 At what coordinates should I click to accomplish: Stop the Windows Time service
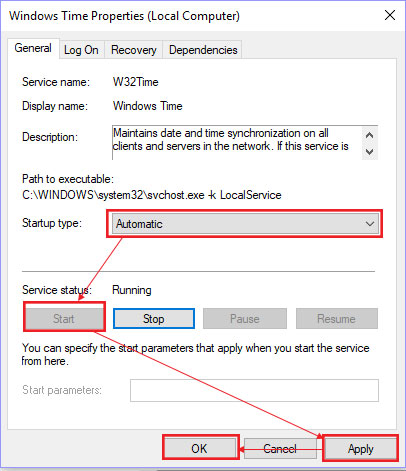tap(154, 319)
